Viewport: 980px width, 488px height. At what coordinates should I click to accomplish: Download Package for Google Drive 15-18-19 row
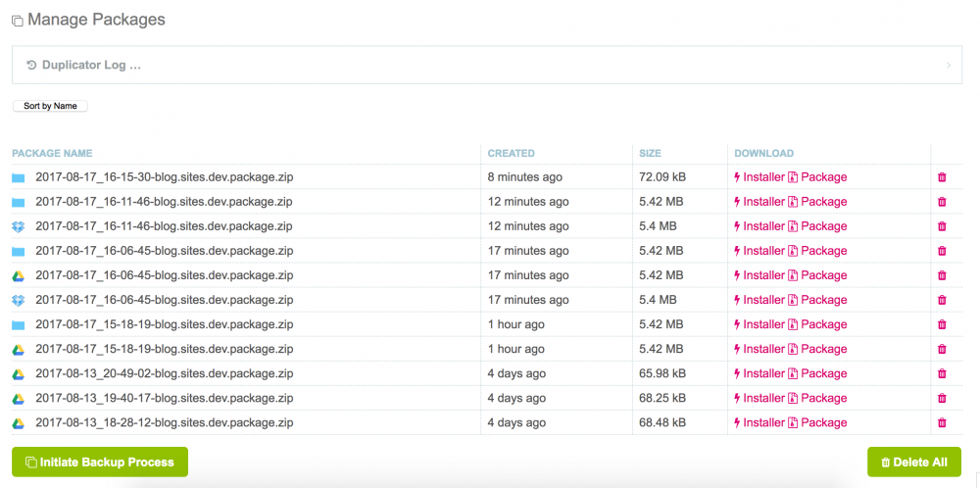pyautogui.click(x=817, y=349)
